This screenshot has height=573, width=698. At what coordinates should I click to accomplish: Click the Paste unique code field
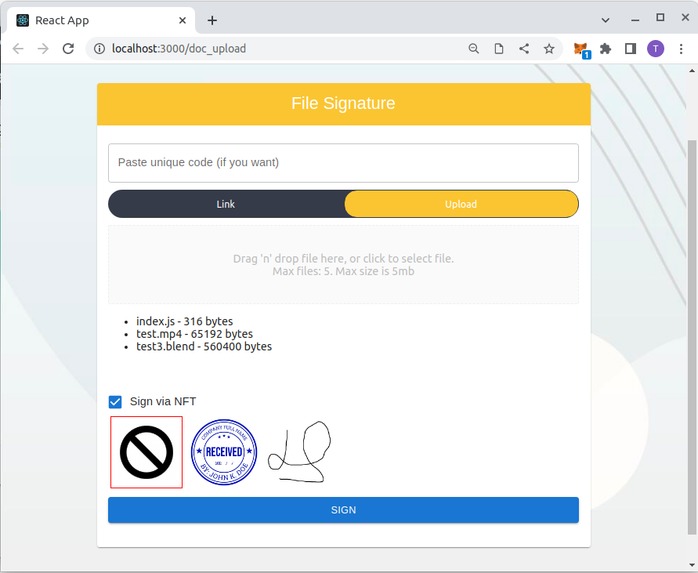[343, 163]
